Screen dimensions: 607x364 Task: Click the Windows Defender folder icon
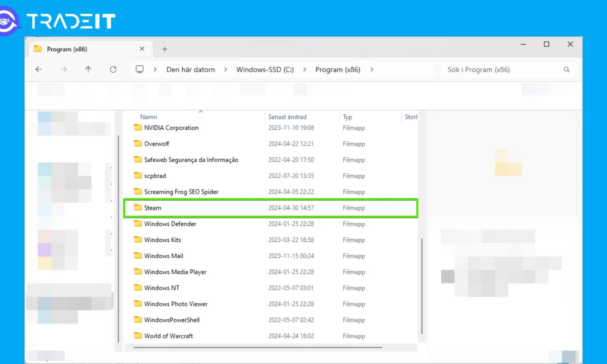tap(138, 224)
